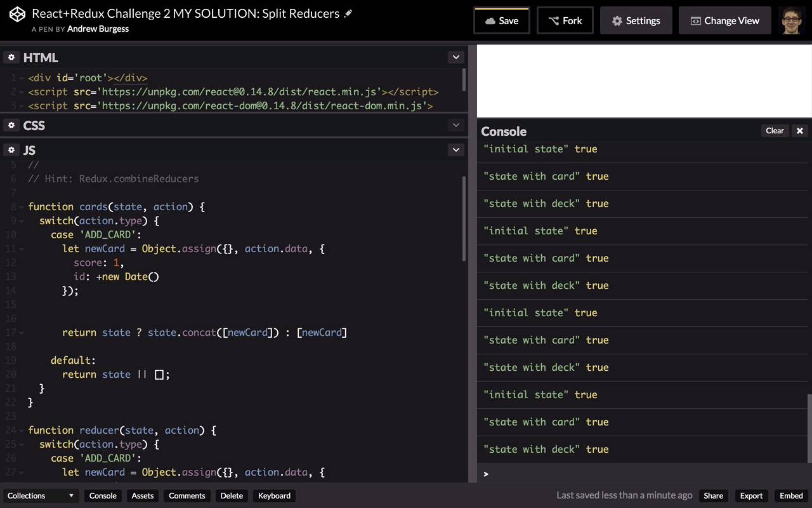The image size is (812, 508).
Task: Click the Share button
Action: point(714,496)
